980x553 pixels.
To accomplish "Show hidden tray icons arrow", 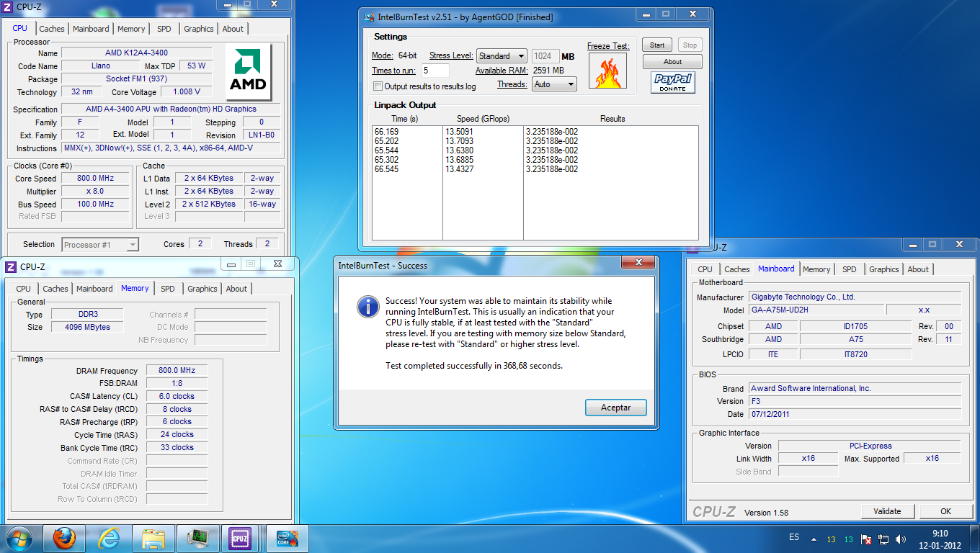I will (x=814, y=539).
